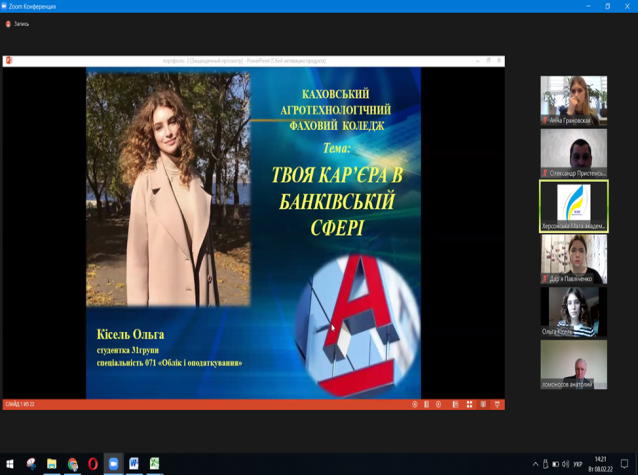Click the previous slide arrow in PowerPoint status bar
The height and width of the screenshot is (475, 638).
(415, 404)
